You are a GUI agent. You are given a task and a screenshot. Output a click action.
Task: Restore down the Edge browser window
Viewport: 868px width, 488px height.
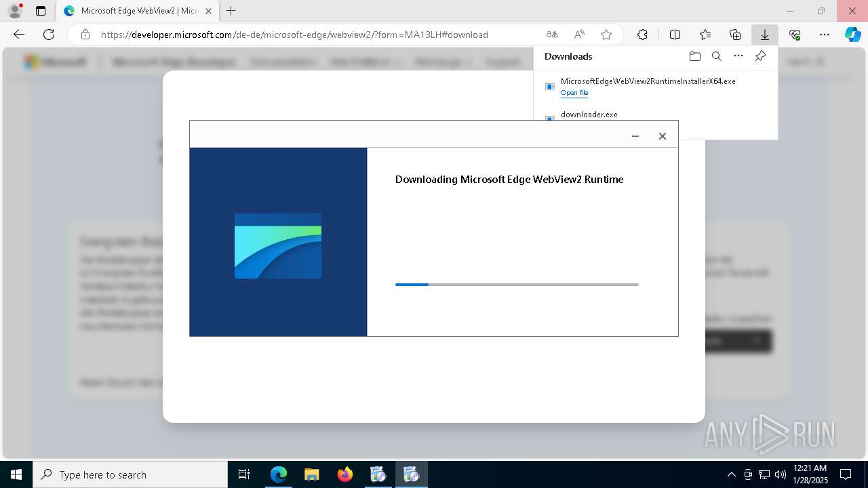click(x=821, y=11)
